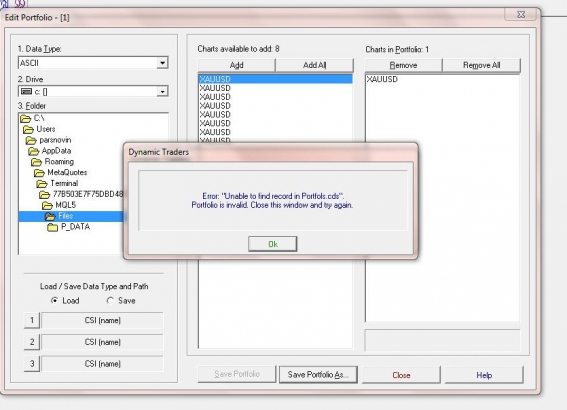Click preset button number 1
Viewport: 567px width, 410px height.
[32, 320]
